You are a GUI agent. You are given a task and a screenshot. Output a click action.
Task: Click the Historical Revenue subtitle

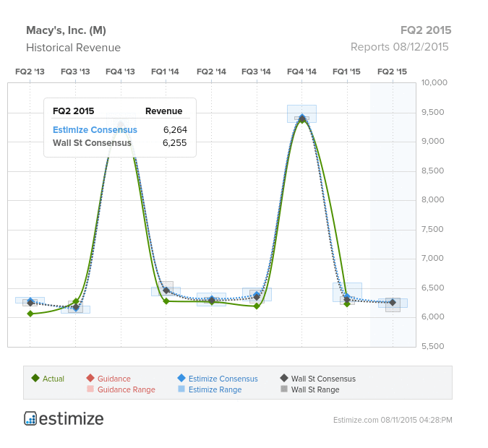tap(73, 48)
